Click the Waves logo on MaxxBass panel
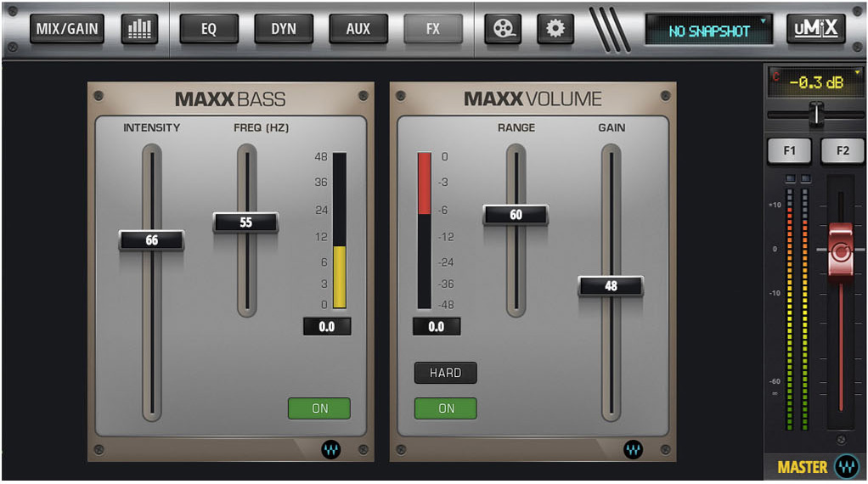Screen dimensions: 868x484 (x=331, y=449)
